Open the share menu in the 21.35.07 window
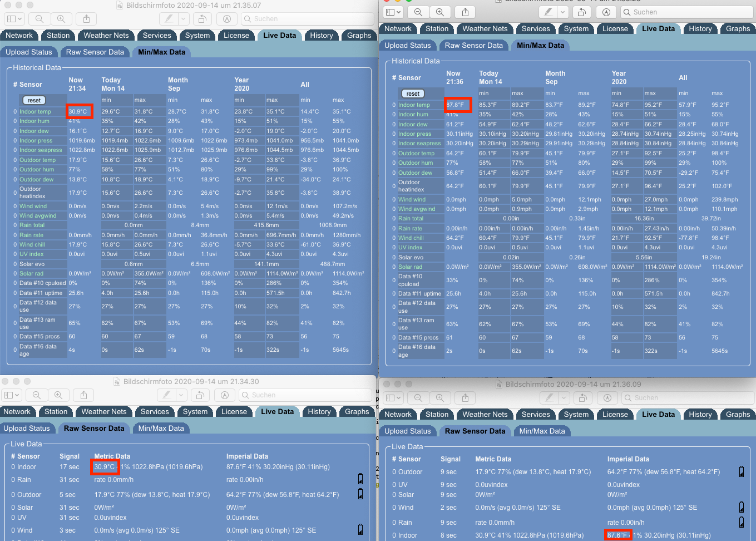This screenshot has height=541, width=756. [86, 18]
